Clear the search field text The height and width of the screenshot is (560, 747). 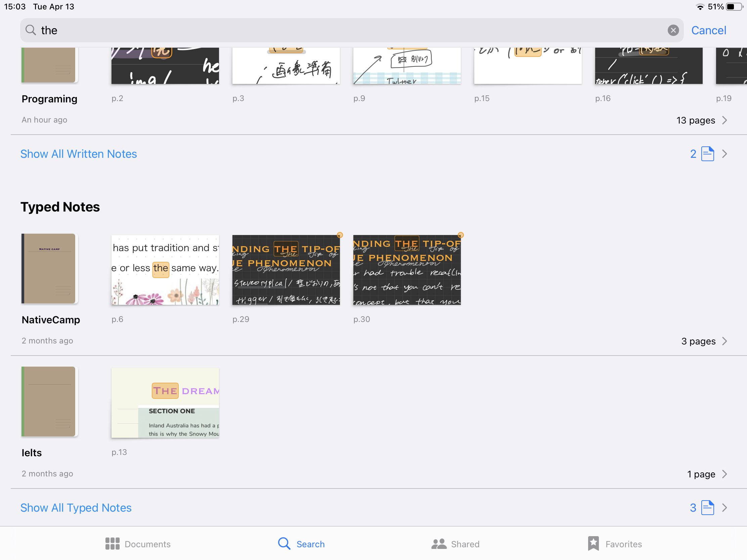673,30
